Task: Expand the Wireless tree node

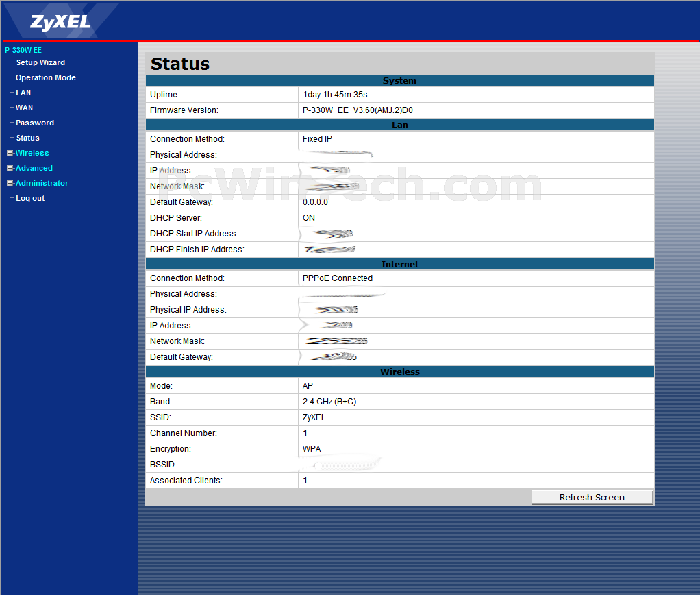Action: pyautogui.click(x=10, y=154)
